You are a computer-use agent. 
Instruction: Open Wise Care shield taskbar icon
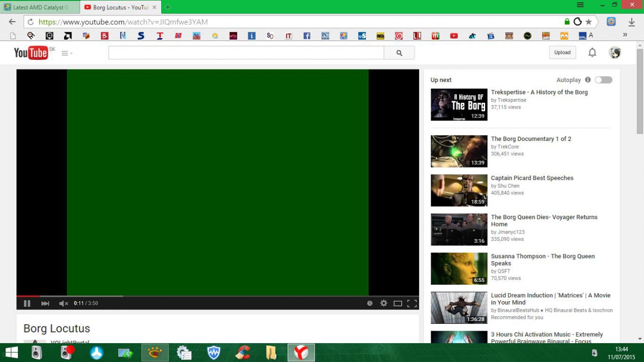(213, 353)
